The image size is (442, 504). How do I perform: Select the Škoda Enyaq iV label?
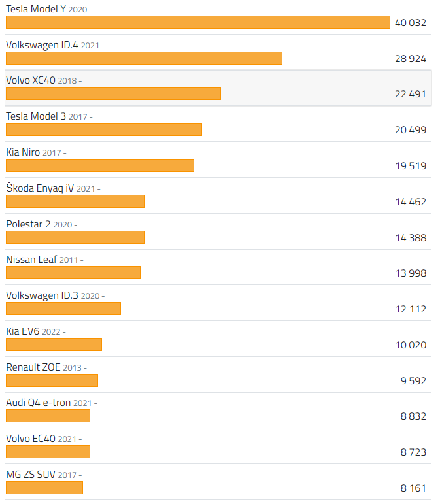tap(40, 188)
